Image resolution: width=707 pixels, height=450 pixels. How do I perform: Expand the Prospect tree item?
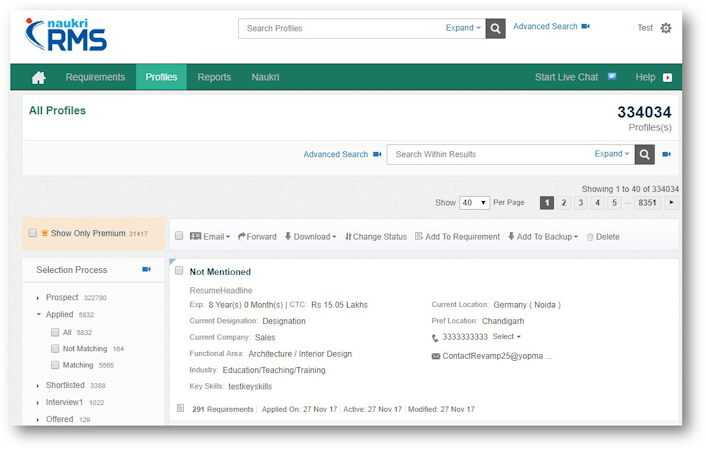pos(38,298)
